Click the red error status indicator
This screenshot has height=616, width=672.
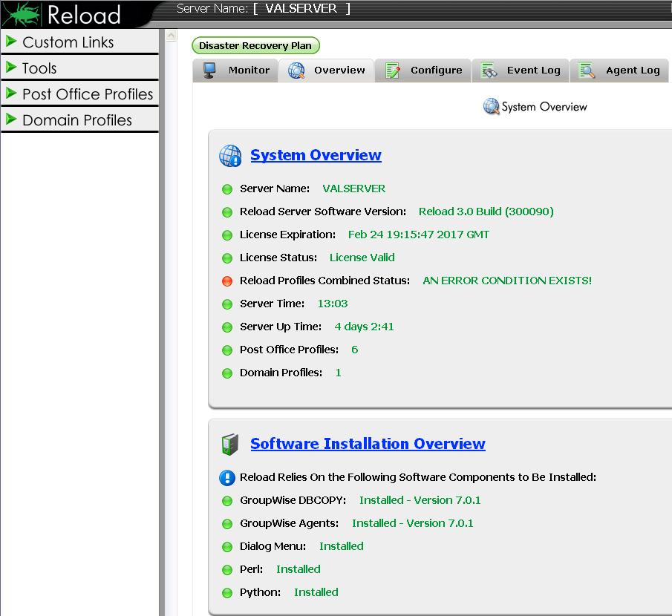tap(227, 281)
